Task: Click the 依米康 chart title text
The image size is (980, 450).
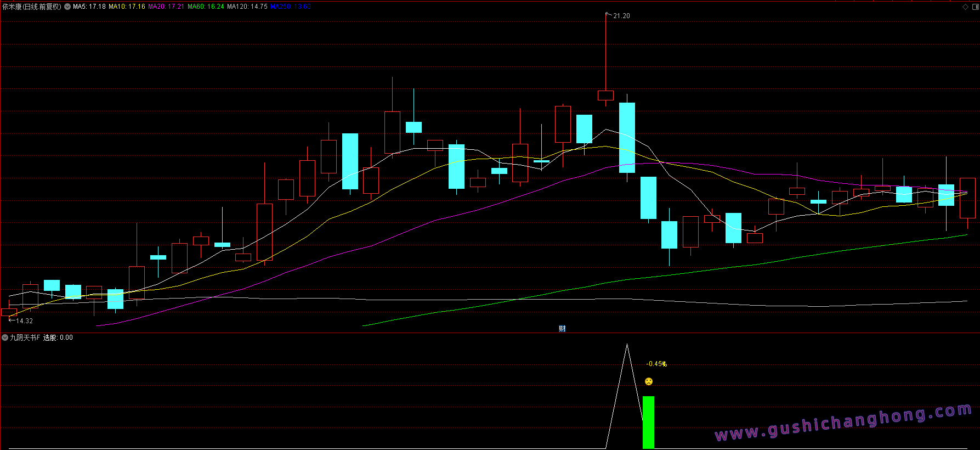Action: pyautogui.click(x=32, y=7)
